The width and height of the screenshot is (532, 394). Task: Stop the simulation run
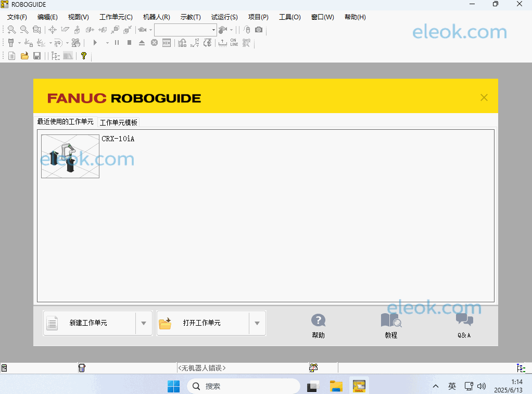click(129, 43)
